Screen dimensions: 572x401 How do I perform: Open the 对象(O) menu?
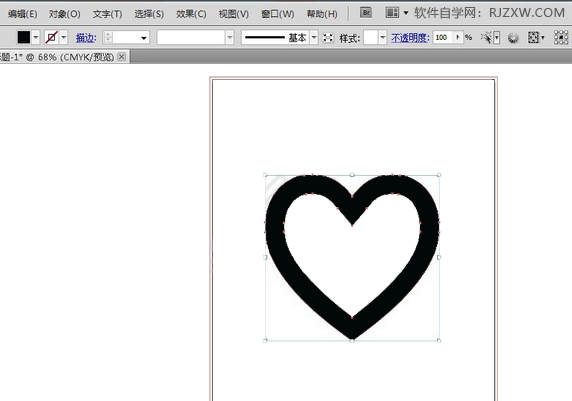pyautogui.click(x=65, y=14)
